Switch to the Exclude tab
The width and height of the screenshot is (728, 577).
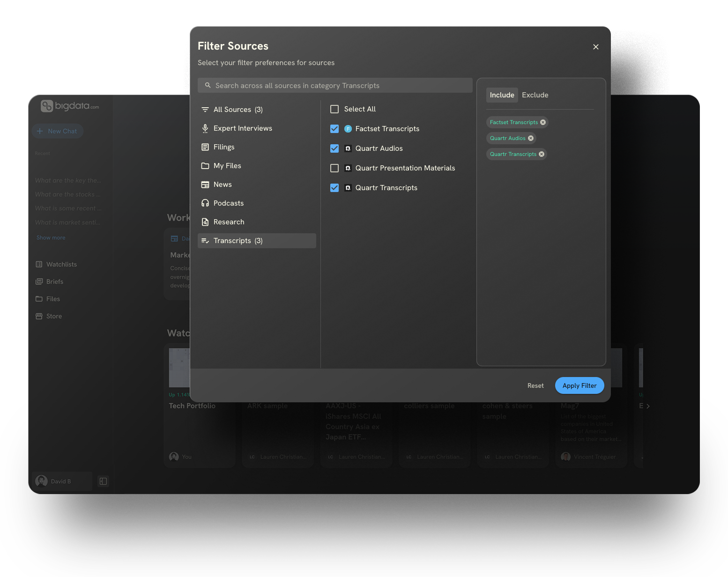535,95
